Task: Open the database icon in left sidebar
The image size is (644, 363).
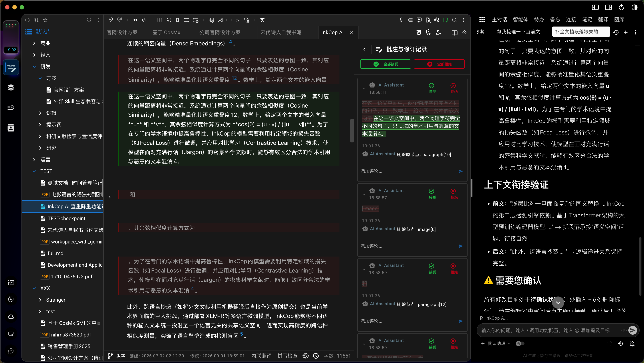Action: tap(11, 87)
